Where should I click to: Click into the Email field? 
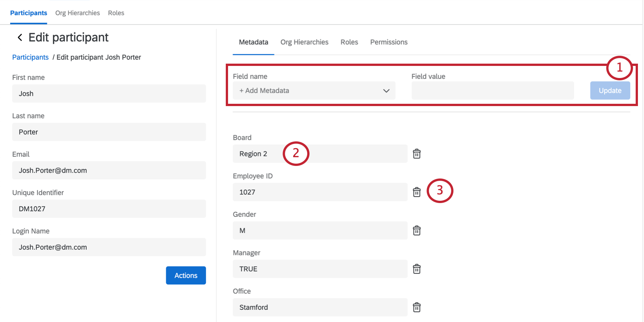pos(109,170)
